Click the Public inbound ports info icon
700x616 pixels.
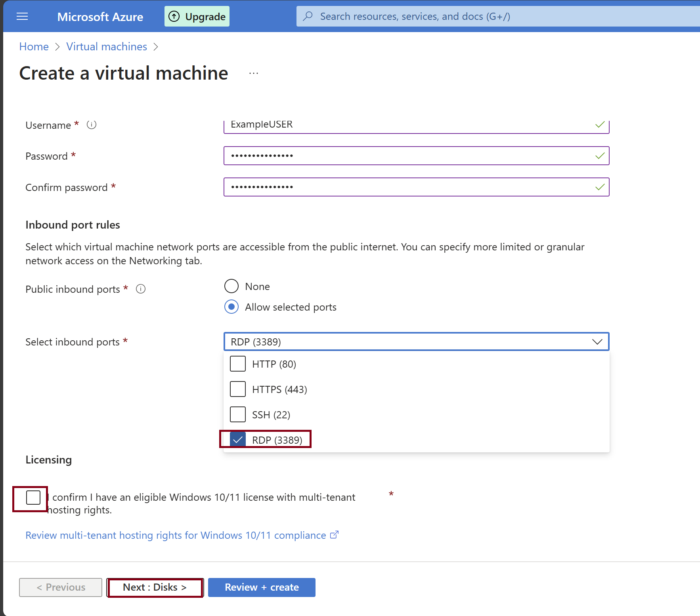141,289
